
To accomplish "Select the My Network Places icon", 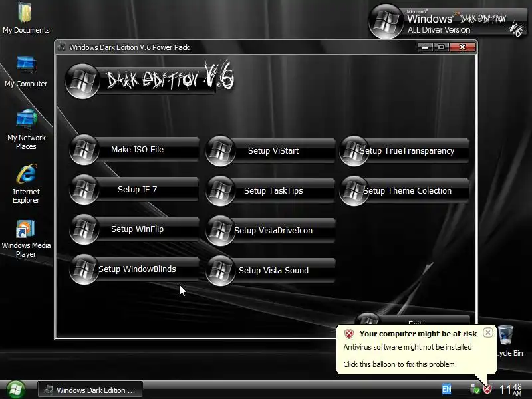I will [x=26, y=130].
